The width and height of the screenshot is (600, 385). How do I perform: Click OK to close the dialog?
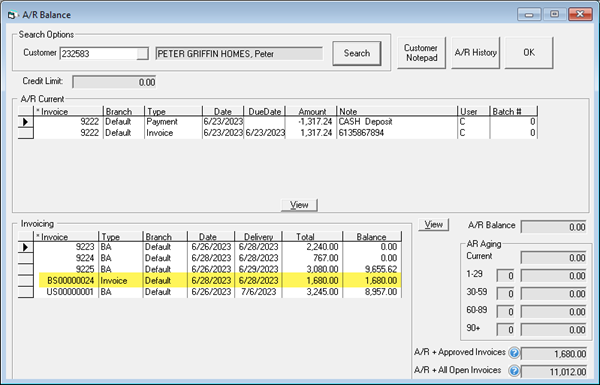coord(529,53)
